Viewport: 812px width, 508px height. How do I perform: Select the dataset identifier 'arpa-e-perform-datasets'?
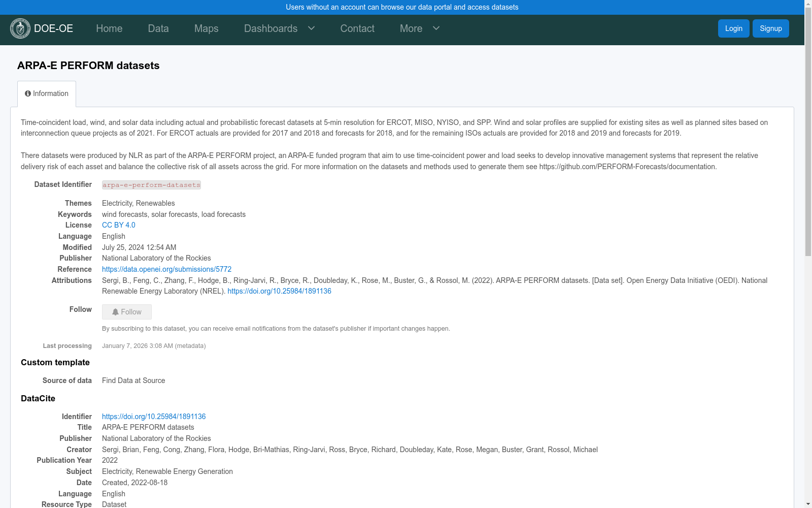click(151, 185)
